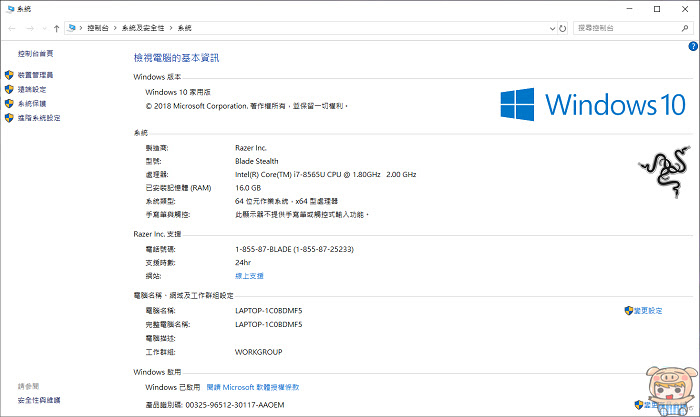Select 系統及安全性 breadcrumb
700x417 pixels.
(x=143, y=28)
